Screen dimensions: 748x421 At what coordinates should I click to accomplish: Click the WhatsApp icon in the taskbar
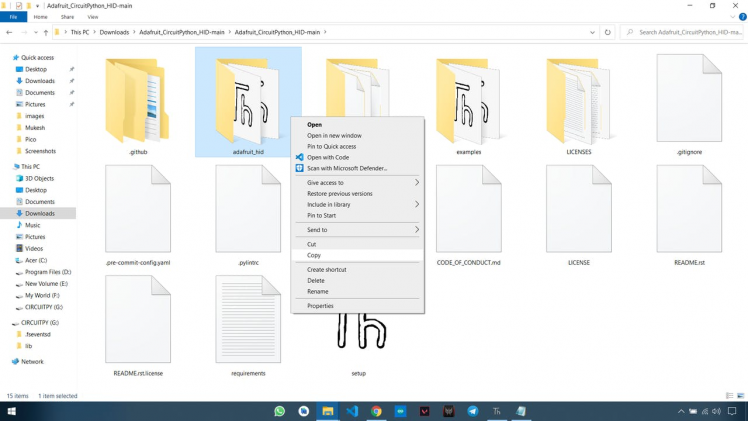click(x=280, y=411)
